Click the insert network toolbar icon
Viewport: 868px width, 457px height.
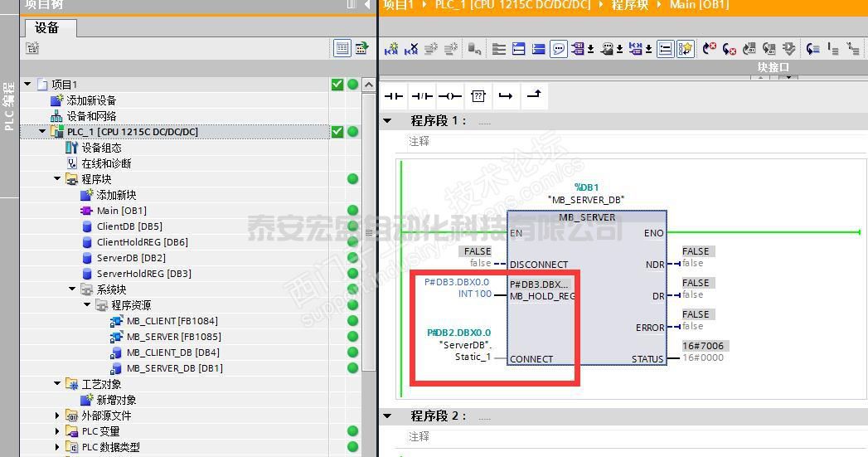(x=391, y=49)
